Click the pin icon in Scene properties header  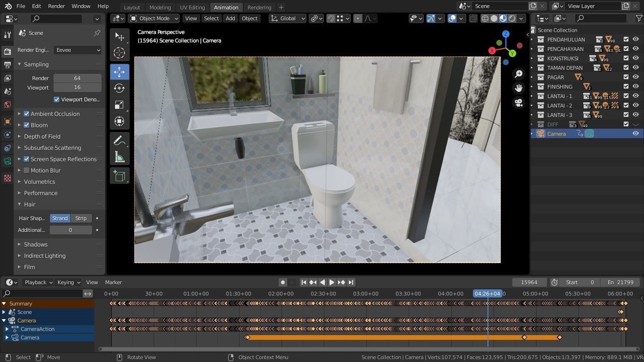pos(97,33)
